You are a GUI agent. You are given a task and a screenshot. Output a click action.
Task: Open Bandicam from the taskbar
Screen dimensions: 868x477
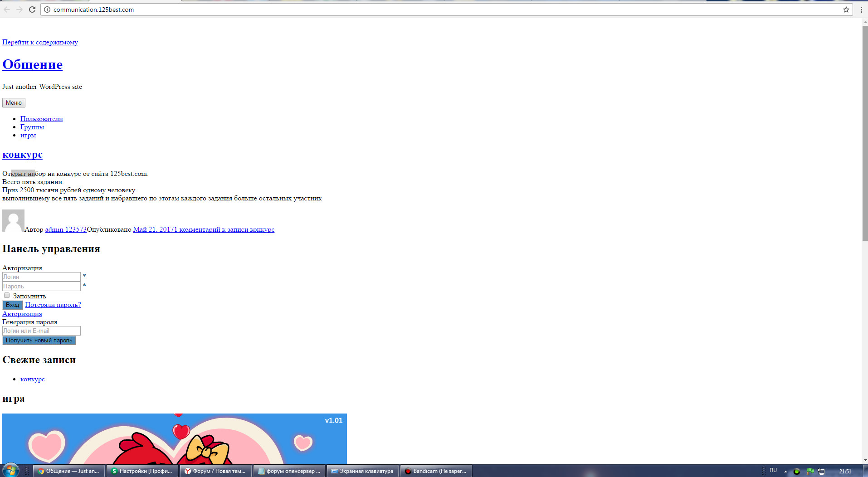pos(436,471)
